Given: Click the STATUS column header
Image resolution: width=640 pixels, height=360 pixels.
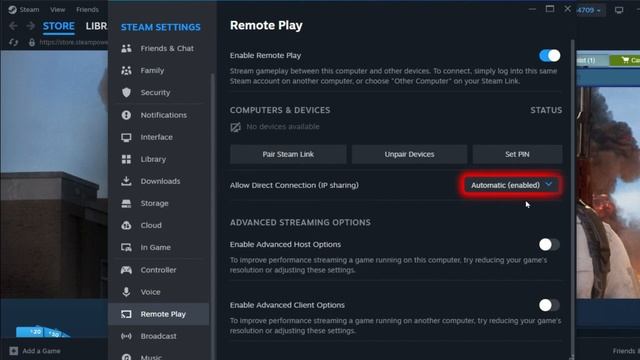Looking at the screenshot, I should 546,110.
